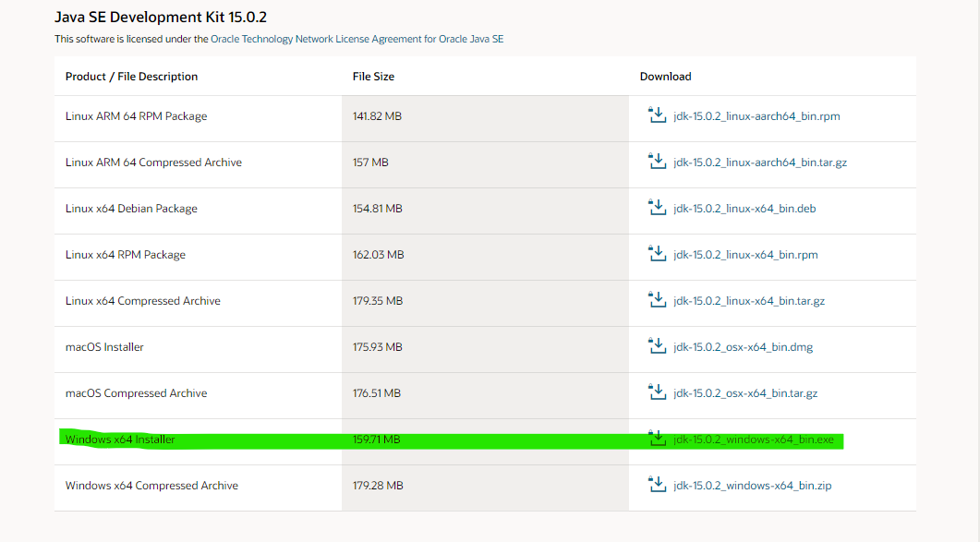Select Windows x64 Installer text
The width and height of the screenshot is (980, 542).
(120, 440)
